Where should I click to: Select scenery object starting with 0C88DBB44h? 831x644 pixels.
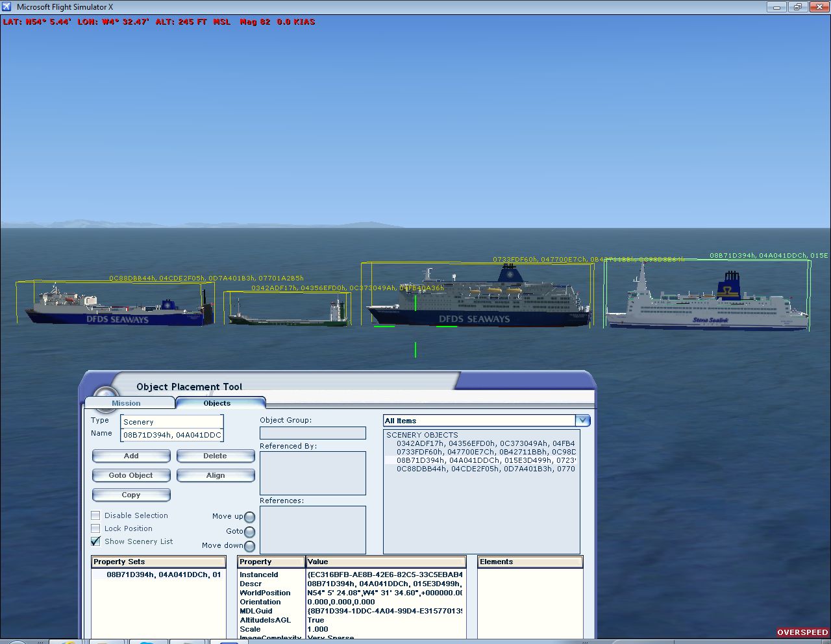pyautogui.click(x=485, y=469)
